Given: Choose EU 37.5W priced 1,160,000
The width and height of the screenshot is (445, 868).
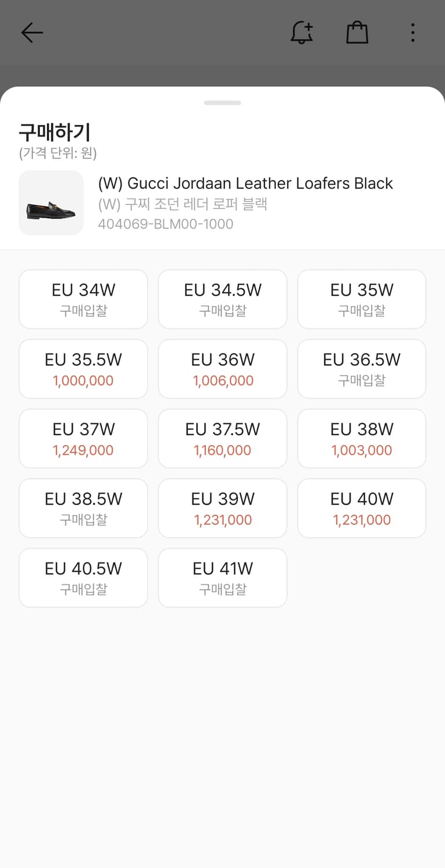Looking at the screenshot, I should (223, 439).
